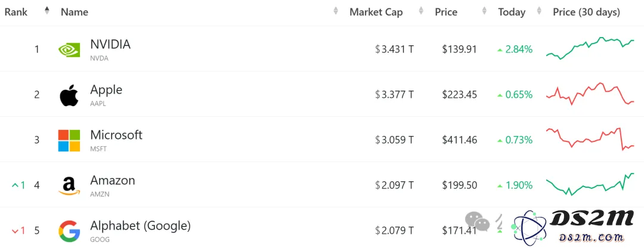Click the Market Cap column header
The image size is (644, 248).
pyautogui.click(x=376, y=13)
